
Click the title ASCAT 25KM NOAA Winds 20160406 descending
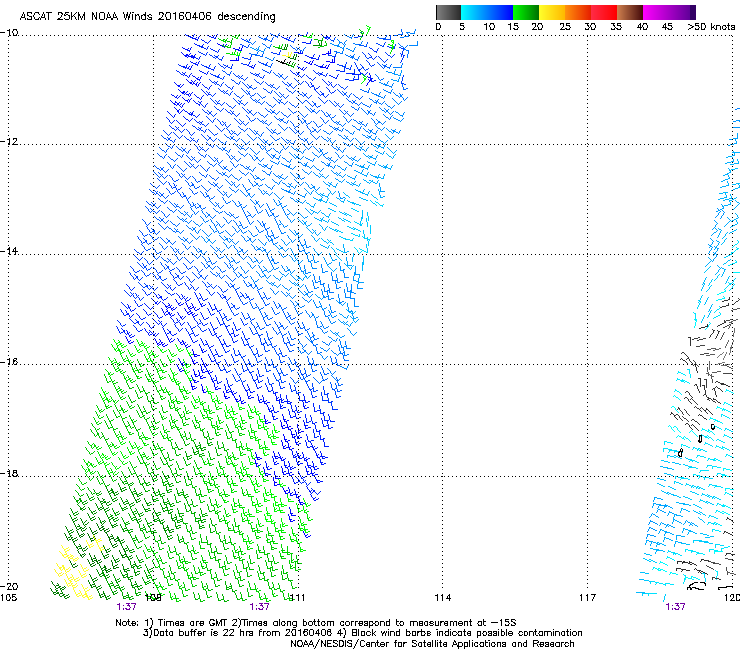point(147,16)
